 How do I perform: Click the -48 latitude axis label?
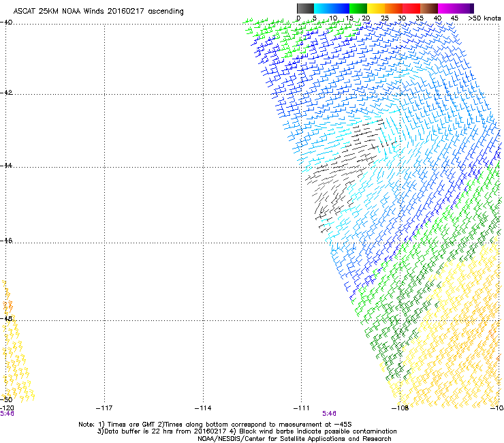6,319
